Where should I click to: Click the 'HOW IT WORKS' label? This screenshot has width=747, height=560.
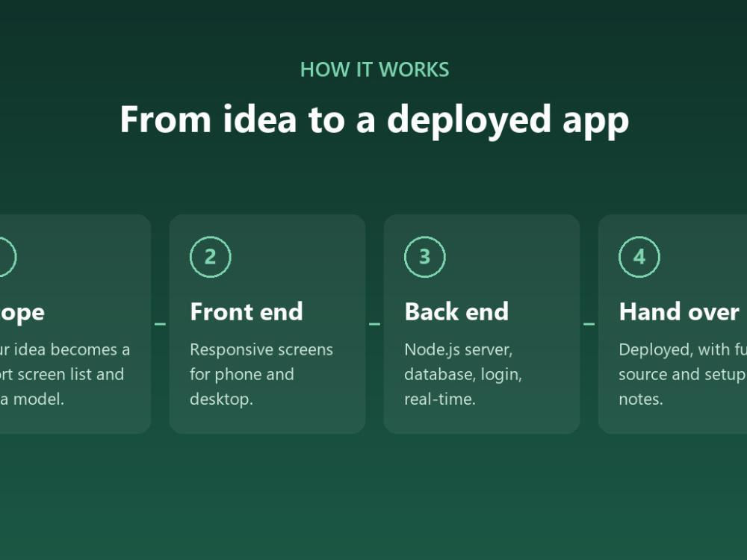pyautogui.click(x=374, y=69)
